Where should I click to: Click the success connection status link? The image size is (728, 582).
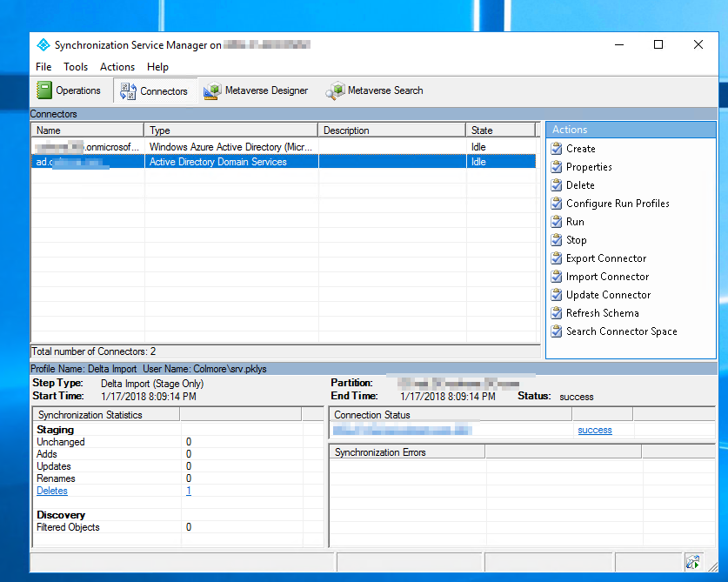point(595,430)
